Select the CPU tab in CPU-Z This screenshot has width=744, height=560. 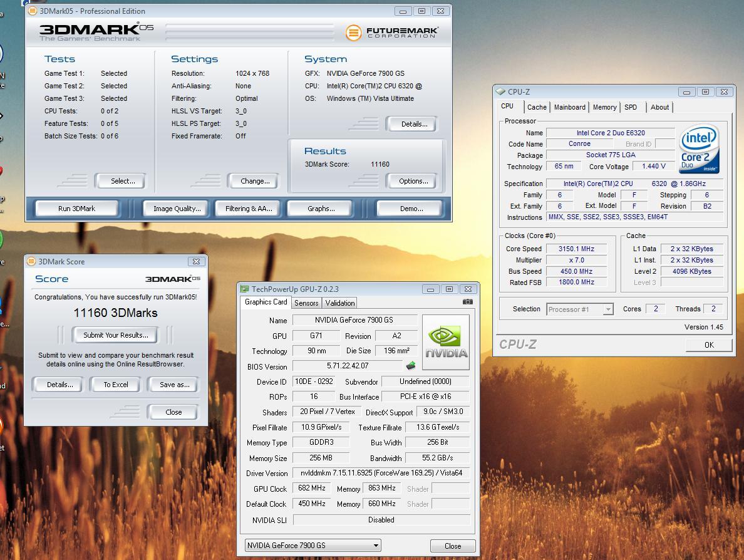tap(507, 106)
